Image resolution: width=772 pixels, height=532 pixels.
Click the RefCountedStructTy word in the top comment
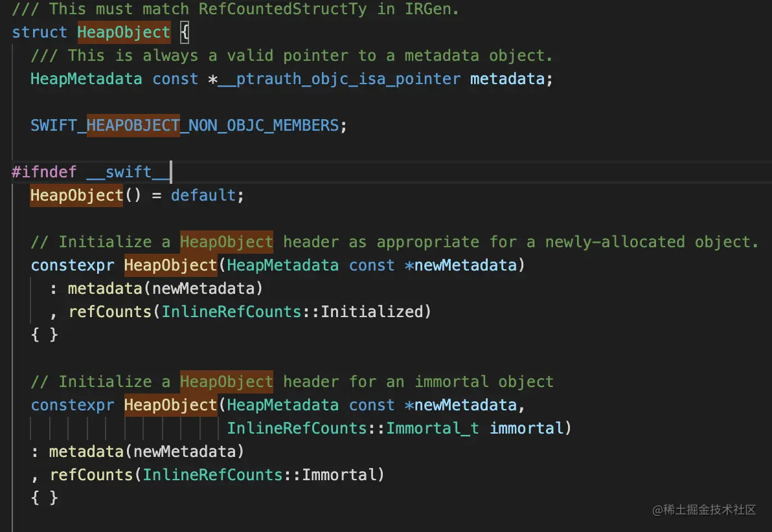point(282,9)
